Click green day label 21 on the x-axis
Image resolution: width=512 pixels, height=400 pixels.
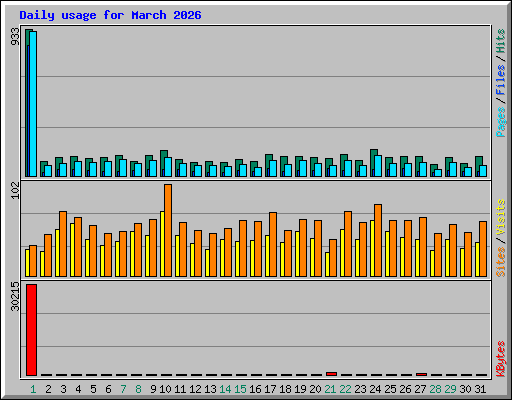[330, 389]
